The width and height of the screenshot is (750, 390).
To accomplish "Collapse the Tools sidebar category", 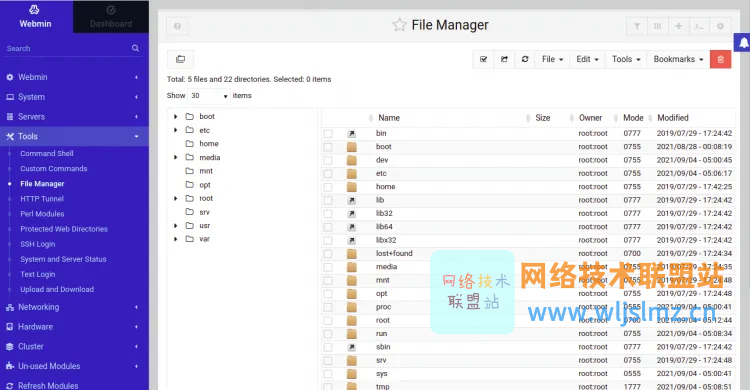I will [74, 136].
